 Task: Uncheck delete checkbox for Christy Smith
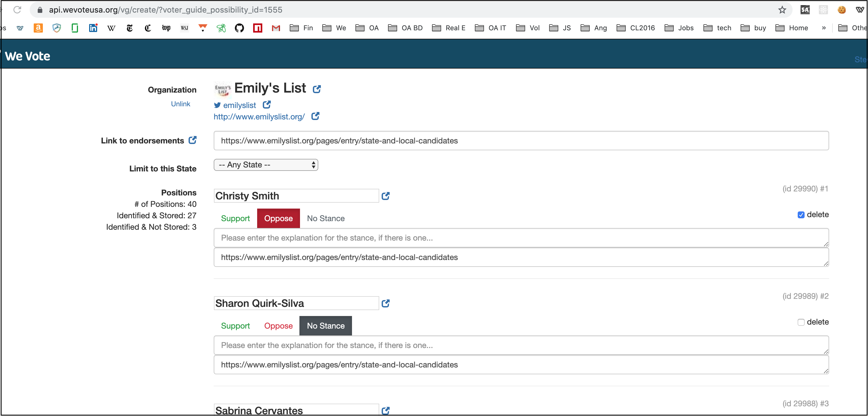click(801, 215)
